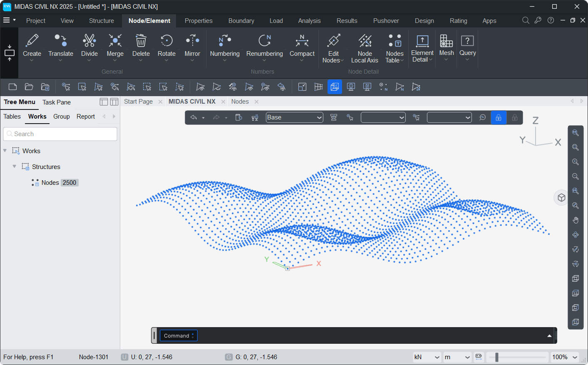Click the undo arrow in view toolbar
588x365 pixels.
(x=194, y=118)
